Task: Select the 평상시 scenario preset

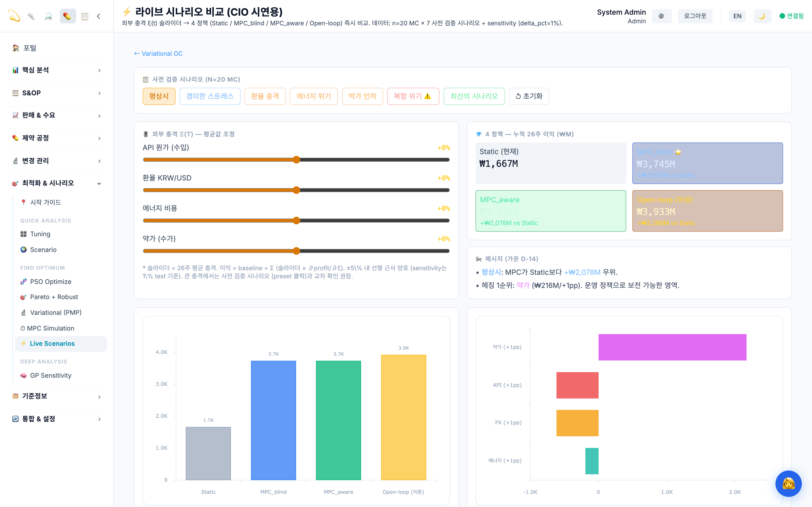Action: coord(159,96)
